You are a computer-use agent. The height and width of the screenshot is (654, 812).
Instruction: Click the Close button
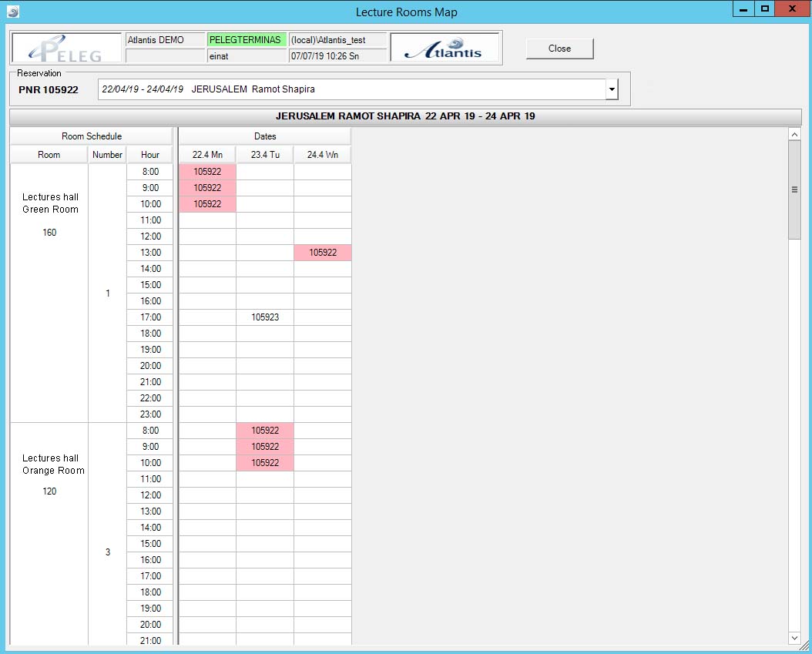[x=559, y=49]
